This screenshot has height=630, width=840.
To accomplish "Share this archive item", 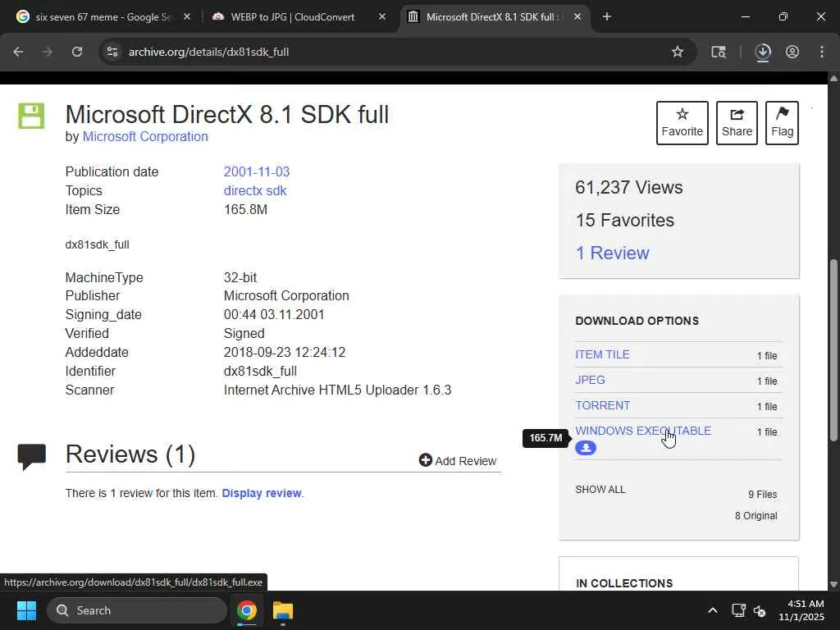I will coord(737,123).
